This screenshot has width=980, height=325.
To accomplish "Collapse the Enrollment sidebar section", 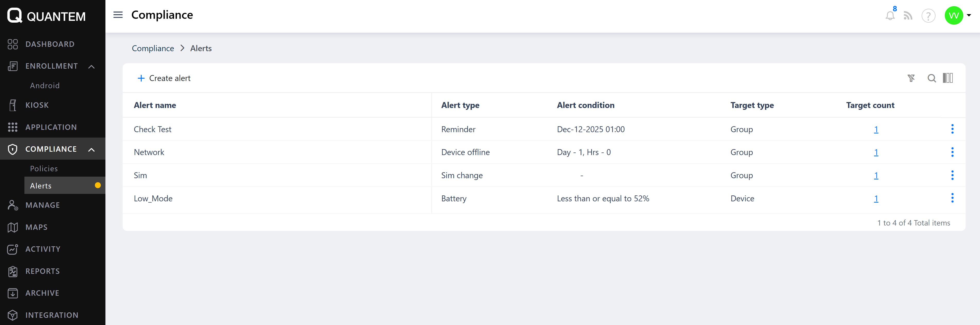I will coord(91,67).
